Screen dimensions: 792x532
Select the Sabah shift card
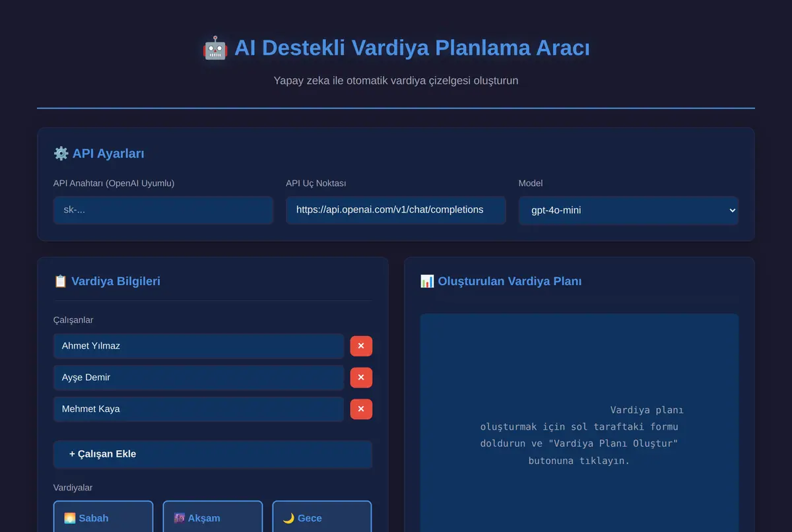pyautogui.click(x=104, y=517)
